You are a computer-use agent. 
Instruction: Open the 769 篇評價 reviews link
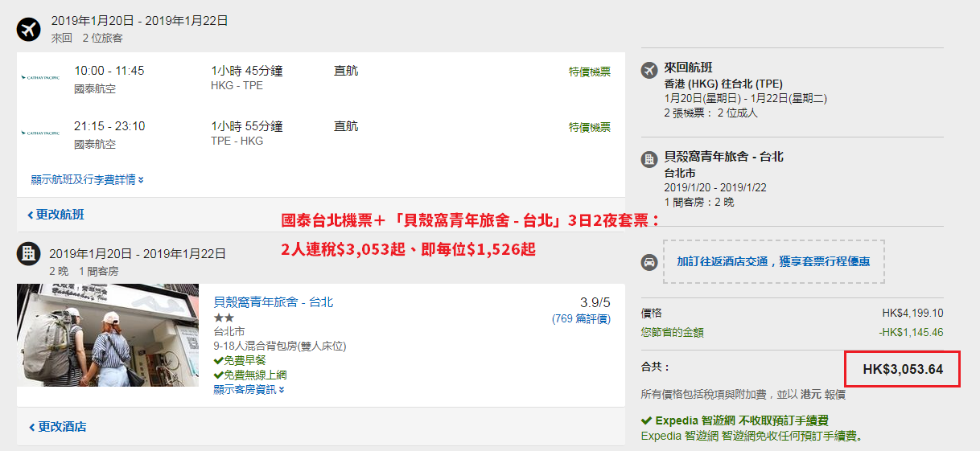[581, 319]
